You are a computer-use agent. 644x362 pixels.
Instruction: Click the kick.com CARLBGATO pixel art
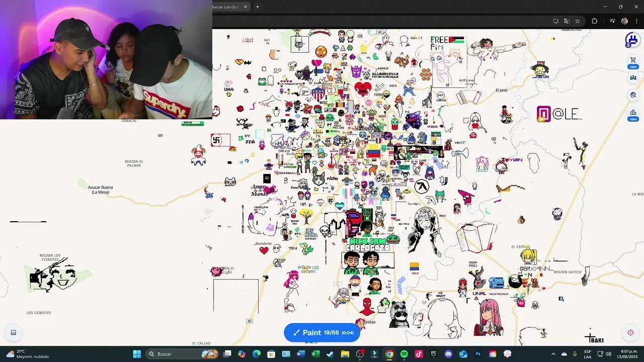(x=368, y=244)
